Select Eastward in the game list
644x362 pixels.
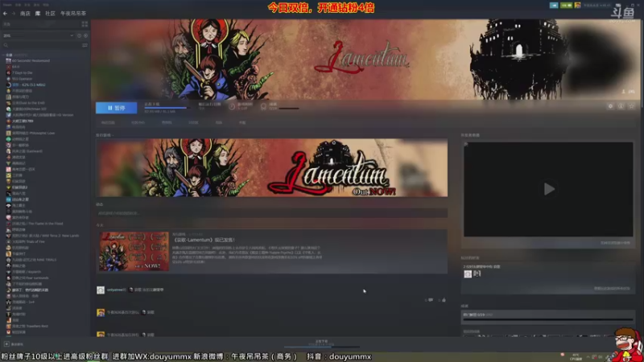click(27, 151)
